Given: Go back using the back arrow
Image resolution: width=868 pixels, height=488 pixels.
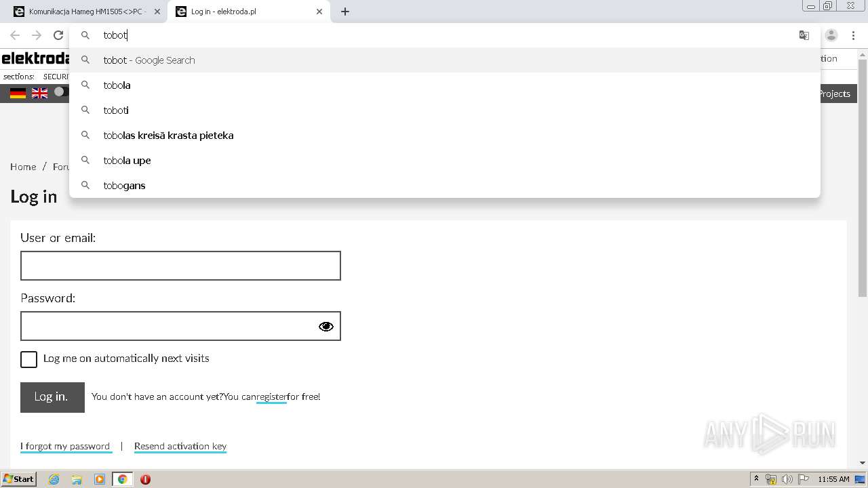Looking at the screenshot, I should (x=15, y=35).
